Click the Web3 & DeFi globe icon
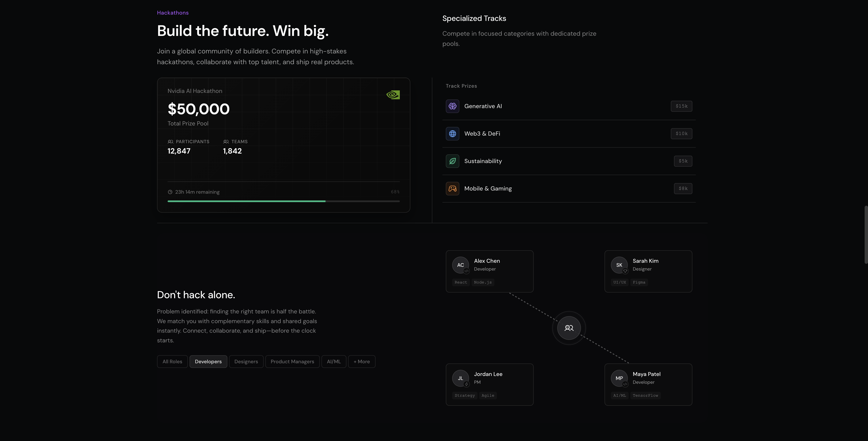 453,133
